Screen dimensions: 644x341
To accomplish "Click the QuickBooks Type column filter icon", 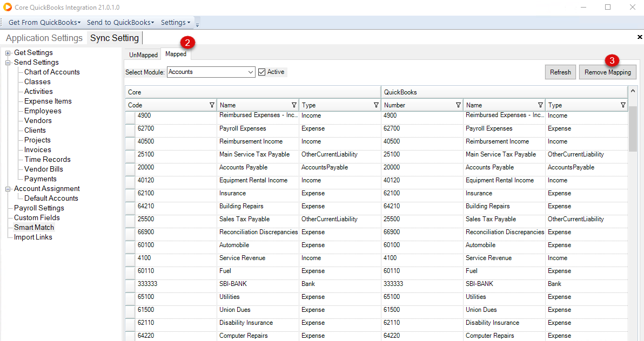I will 623,105.
